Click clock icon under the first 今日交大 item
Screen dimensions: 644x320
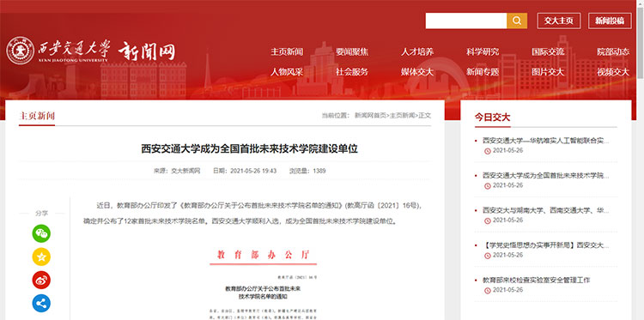(488, 151)
